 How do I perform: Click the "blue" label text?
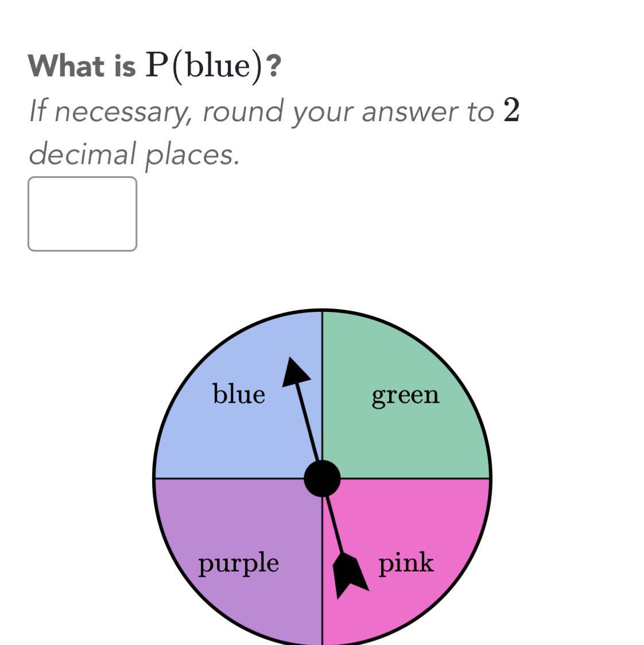239,394
